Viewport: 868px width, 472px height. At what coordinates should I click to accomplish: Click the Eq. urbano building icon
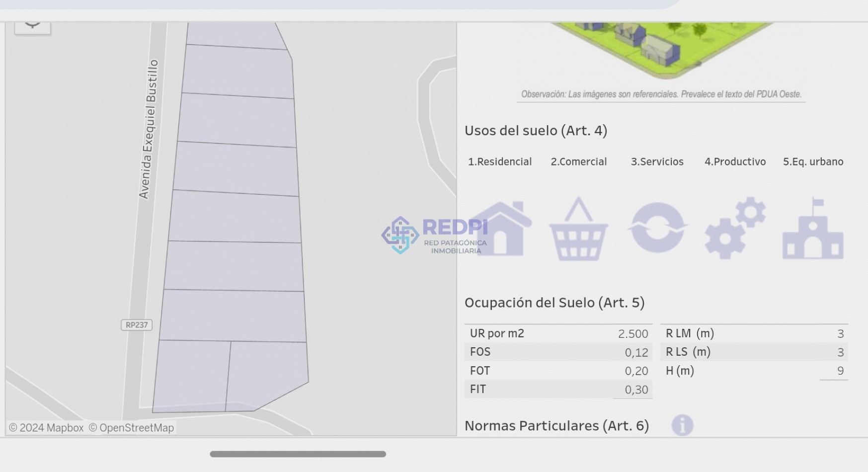click(813, 229)
